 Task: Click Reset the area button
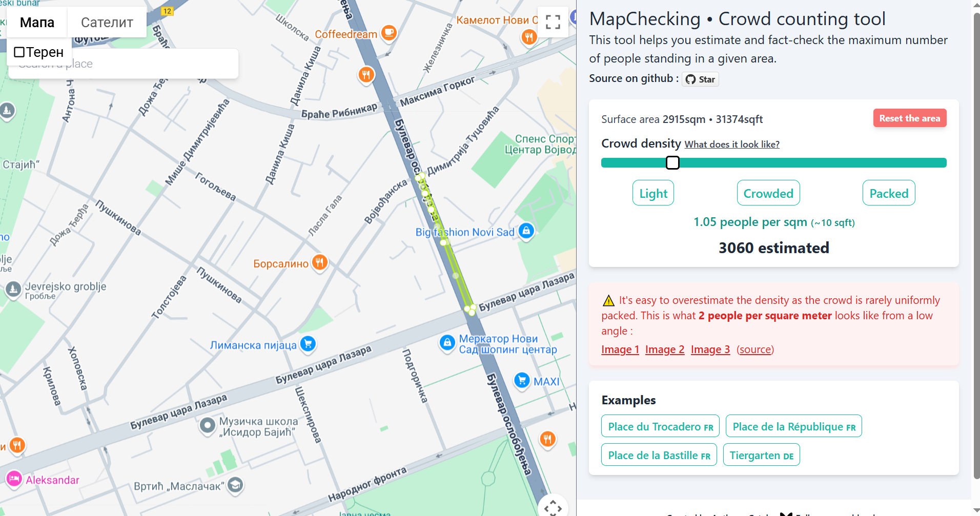point(910,118)
